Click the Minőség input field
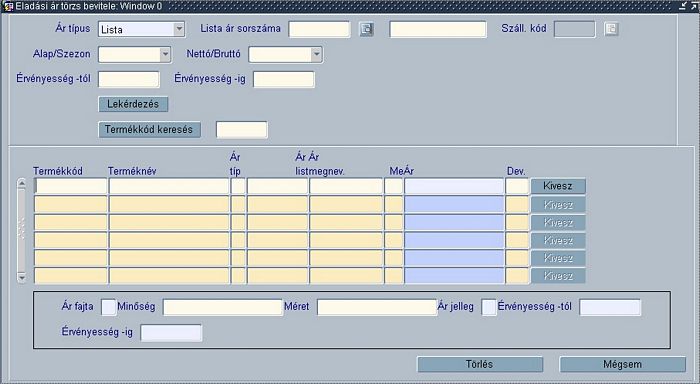This screenshot has height=384, width=700. click(x=223, y=308)
